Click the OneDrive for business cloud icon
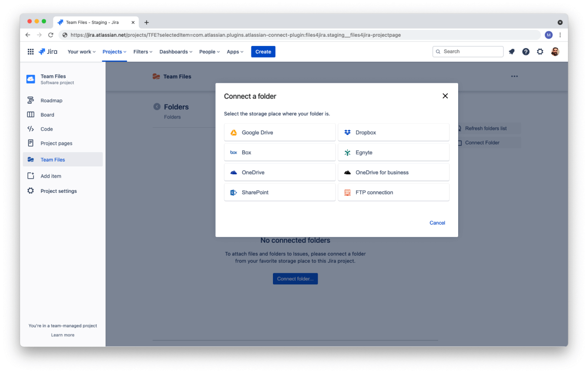588x373 pixels. click(x=347, y=173)
